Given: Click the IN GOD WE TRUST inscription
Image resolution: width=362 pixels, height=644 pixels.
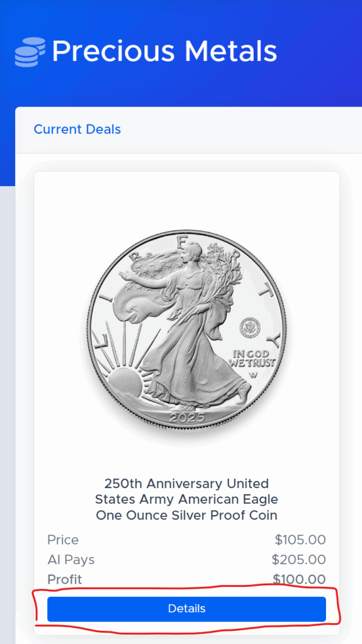Looking at the screenshot, I should tap(252, 358).
